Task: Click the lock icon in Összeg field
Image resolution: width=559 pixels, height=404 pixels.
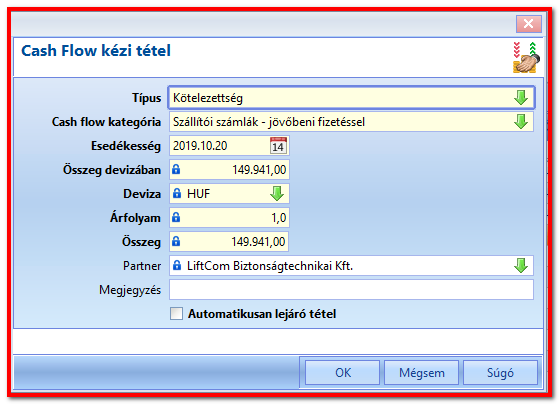Action: point(176,241)
